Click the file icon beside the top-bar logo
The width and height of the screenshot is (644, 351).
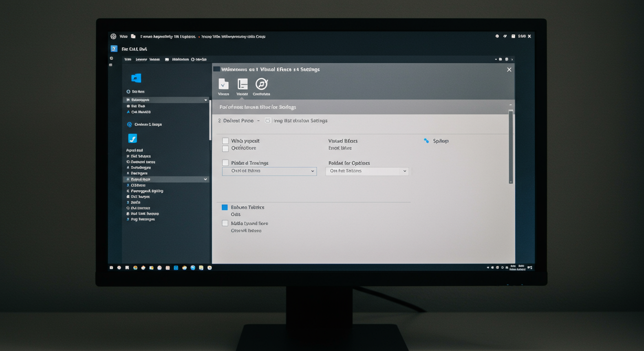tap(133, 36)
